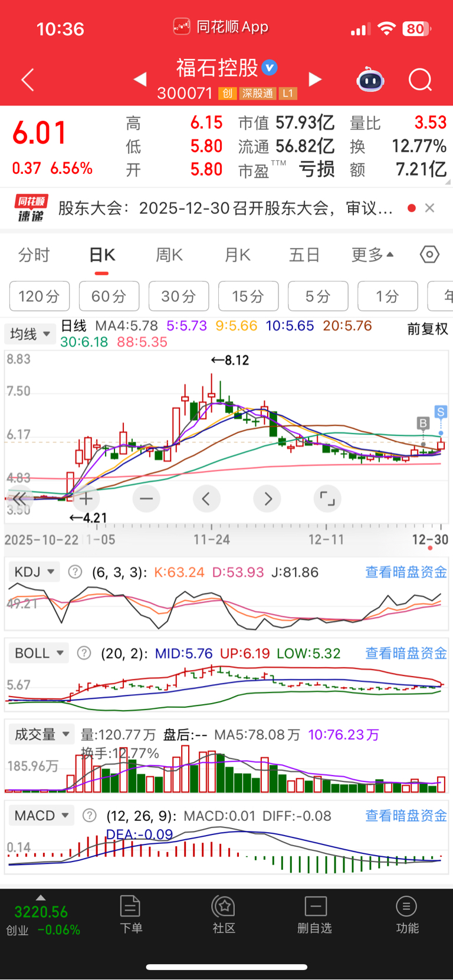Open chart settings hexagon icon
Screen dimensions: 453x980
pos(429,255)
